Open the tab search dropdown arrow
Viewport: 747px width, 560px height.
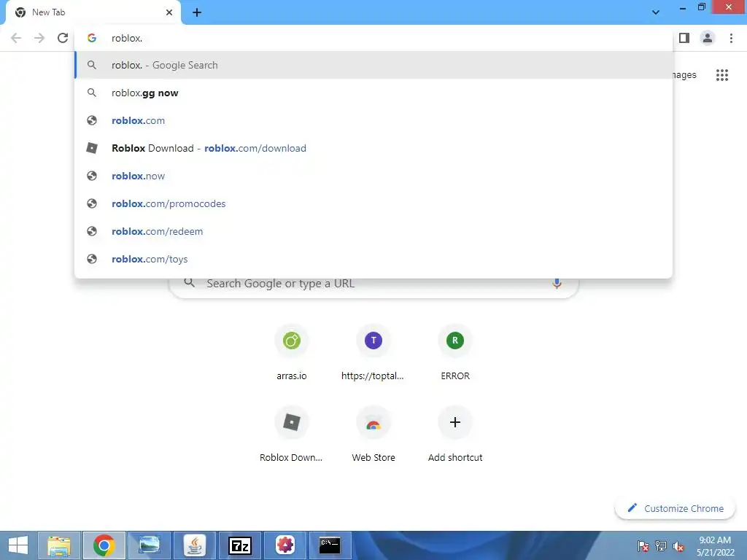tap(656, 12)
